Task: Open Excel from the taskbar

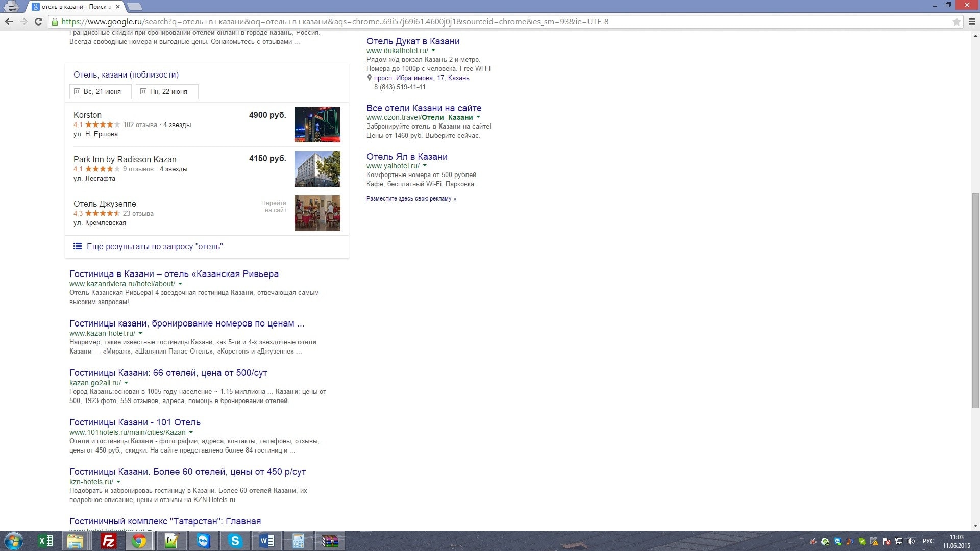Action: (45, 541)
